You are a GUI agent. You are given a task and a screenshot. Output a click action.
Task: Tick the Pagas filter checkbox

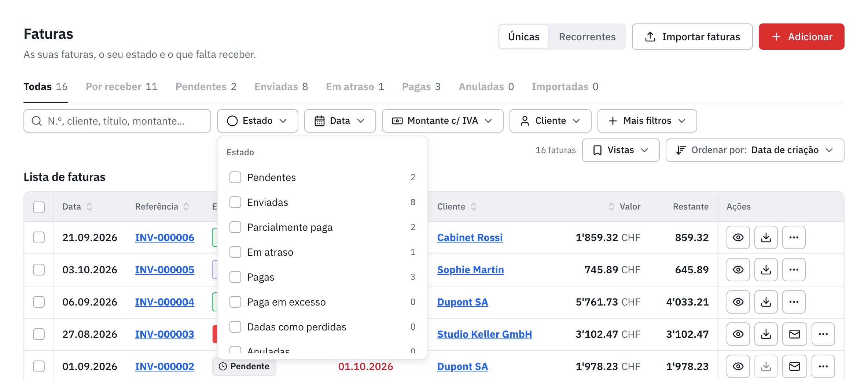tap(235, 277)
